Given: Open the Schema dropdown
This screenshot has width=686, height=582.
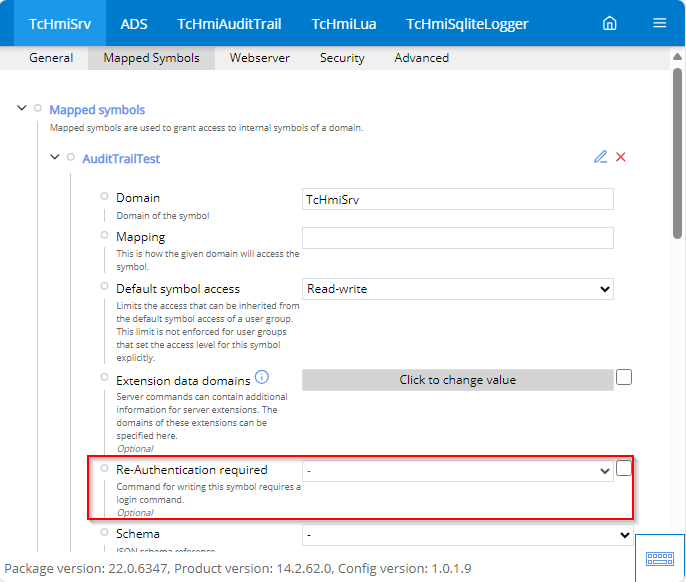Looking at the screenshot, I should pyautogui.click(x=468, y=535).
